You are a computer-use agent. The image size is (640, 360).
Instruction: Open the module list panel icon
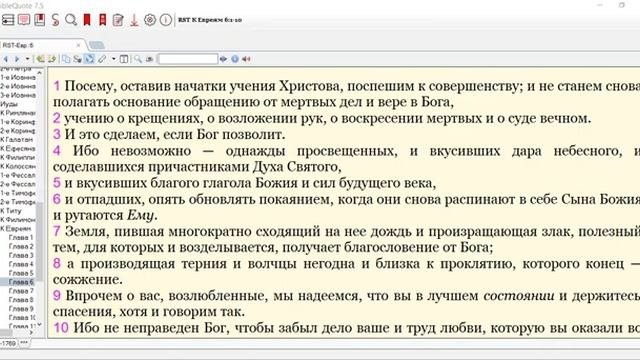(8, 20)
